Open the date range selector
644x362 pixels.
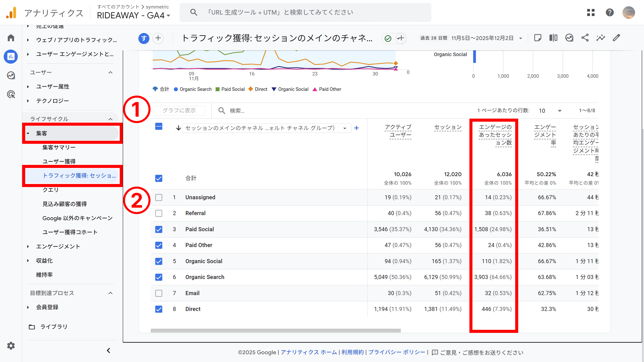tap(470, 38)
